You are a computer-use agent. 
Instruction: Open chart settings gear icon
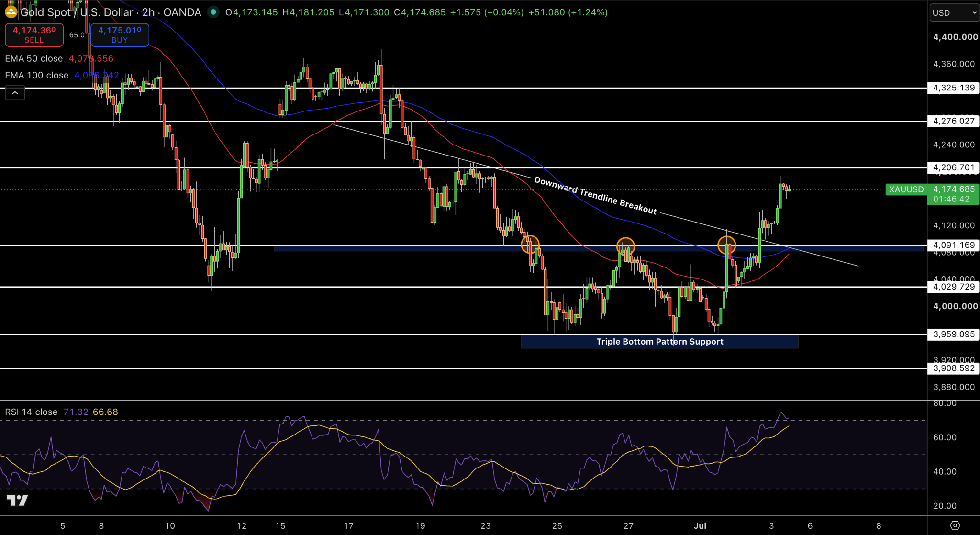click(x=955, y=525)
